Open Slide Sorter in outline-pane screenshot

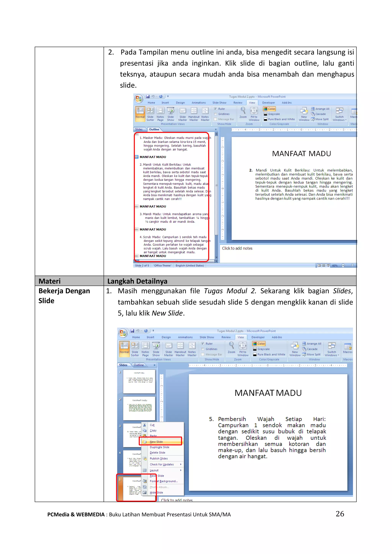click(150, 114)
